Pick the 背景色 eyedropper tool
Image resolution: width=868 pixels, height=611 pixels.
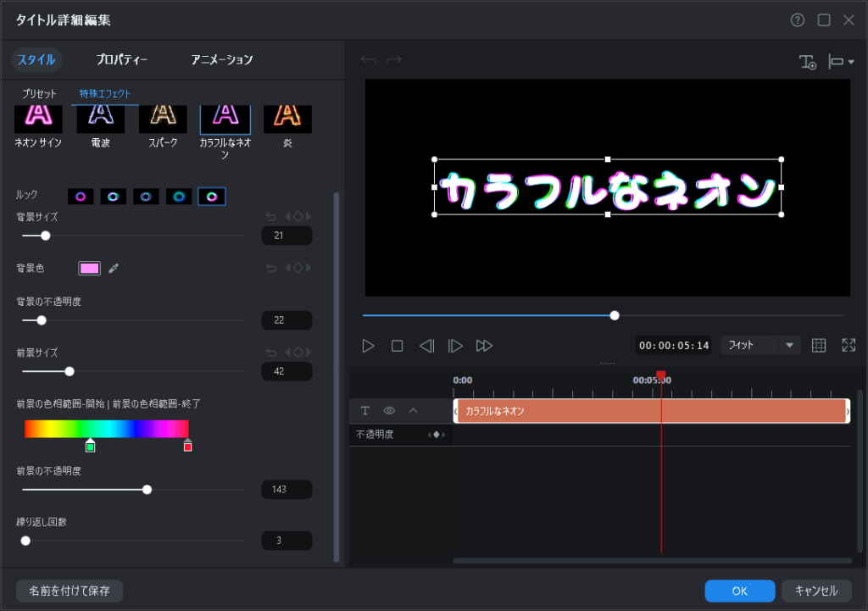coord(114,269)
